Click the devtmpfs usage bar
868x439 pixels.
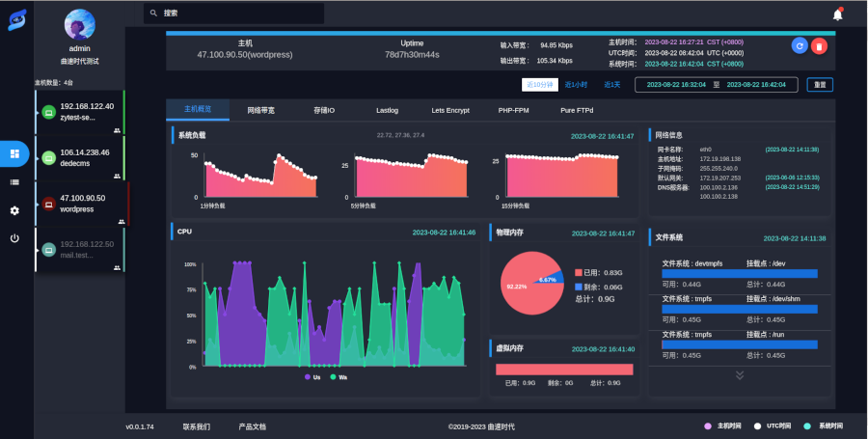[740, 273]
